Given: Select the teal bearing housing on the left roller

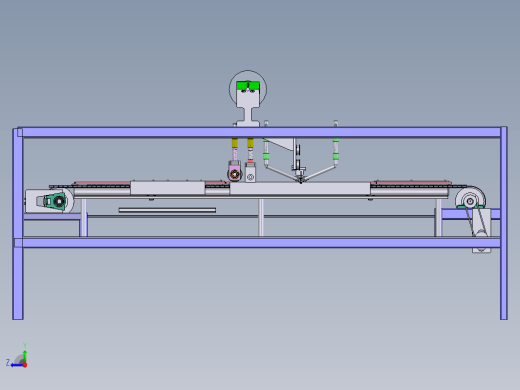Looking at the screenshot, I should coord(56,201).
